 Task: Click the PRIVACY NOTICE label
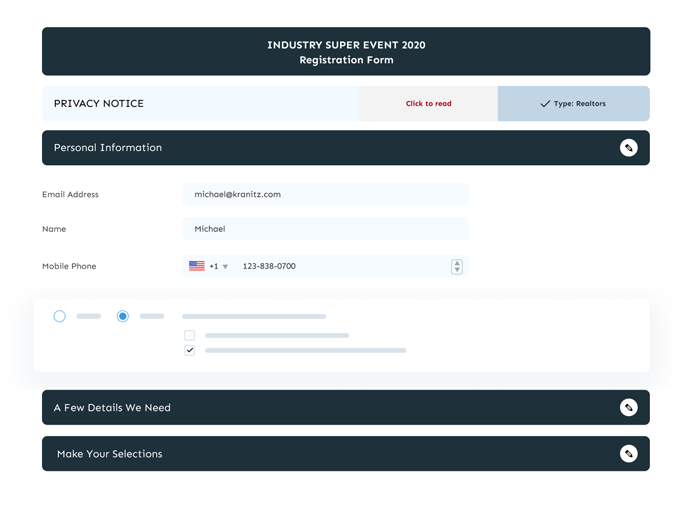(99, 103)
